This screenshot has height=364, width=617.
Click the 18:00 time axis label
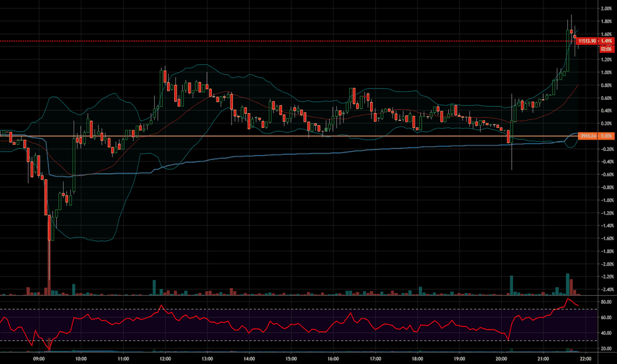point(418,359)
